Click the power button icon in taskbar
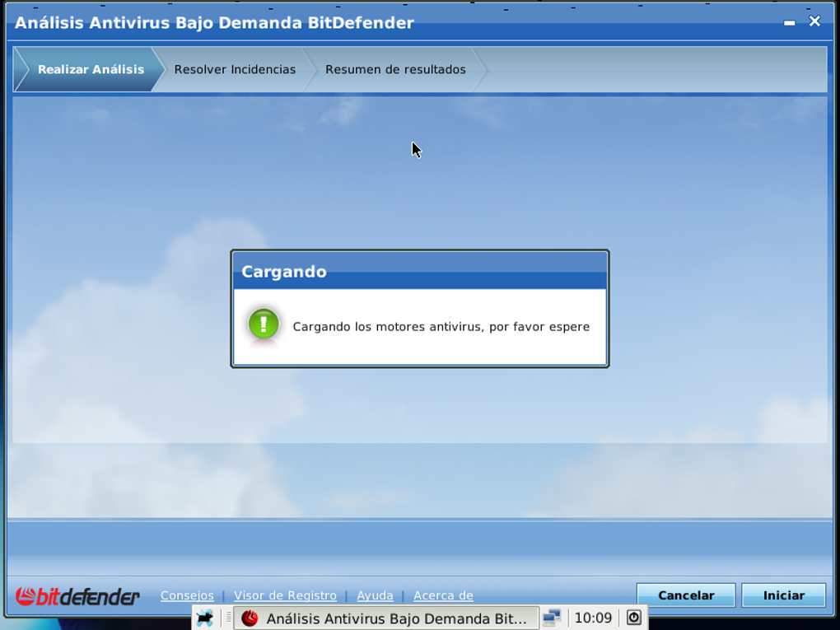The width and height of the screenshot is (840, 630). coord(634,618)
